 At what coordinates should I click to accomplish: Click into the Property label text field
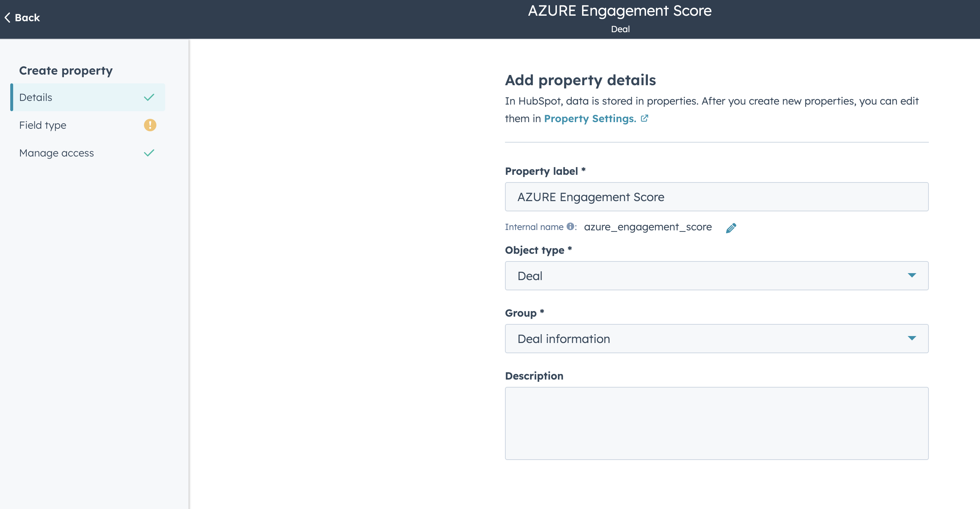pyautogui.click(x=716, y=197)
